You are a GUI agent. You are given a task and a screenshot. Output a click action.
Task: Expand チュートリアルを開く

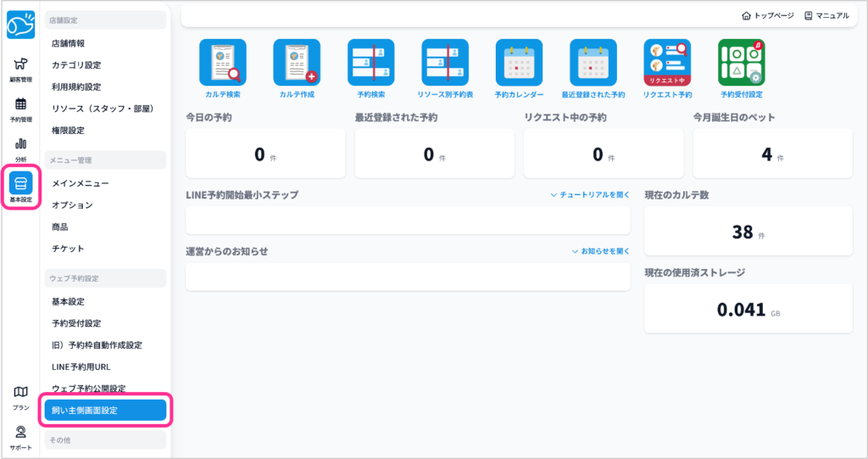point(590,195)
